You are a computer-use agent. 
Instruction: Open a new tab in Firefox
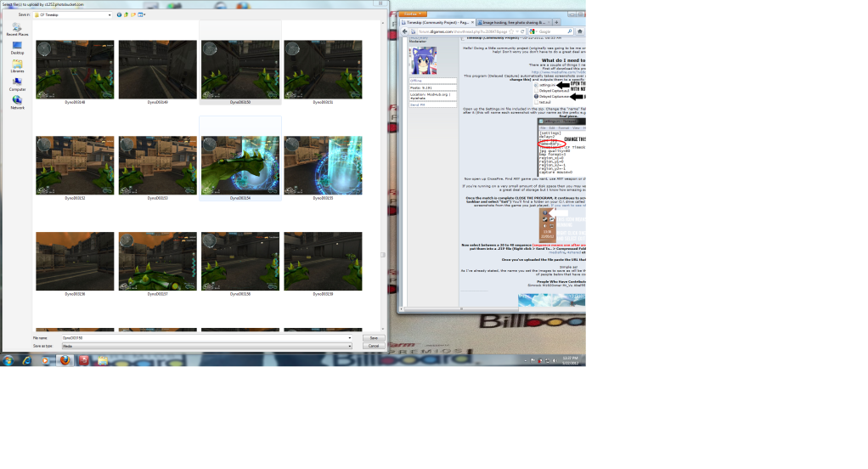tap(556, 23)
